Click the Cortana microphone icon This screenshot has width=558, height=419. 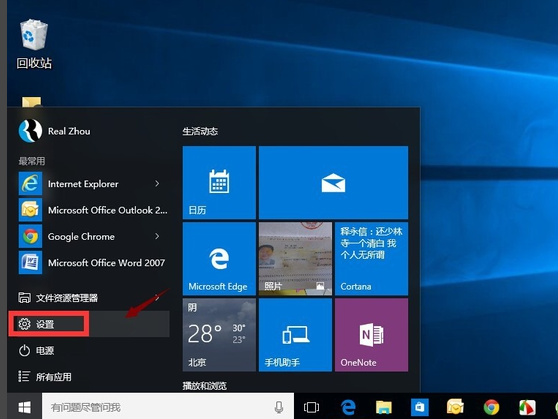279,407
